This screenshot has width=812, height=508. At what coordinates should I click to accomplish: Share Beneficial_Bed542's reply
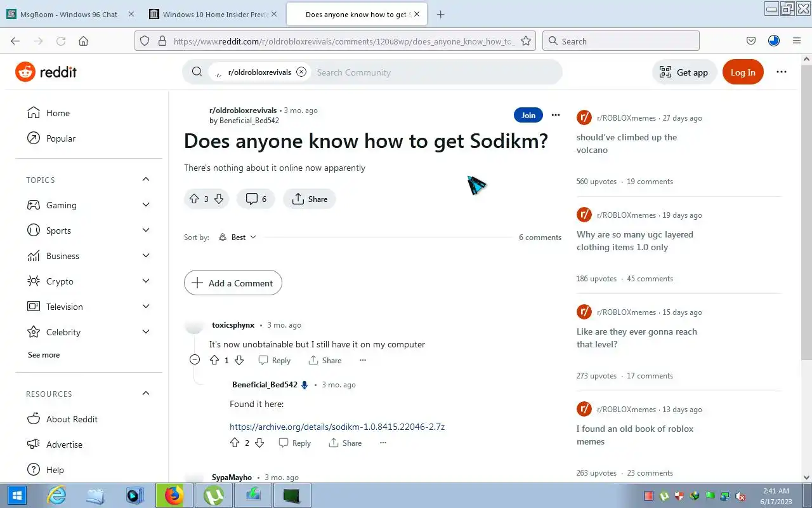point(345,443)
